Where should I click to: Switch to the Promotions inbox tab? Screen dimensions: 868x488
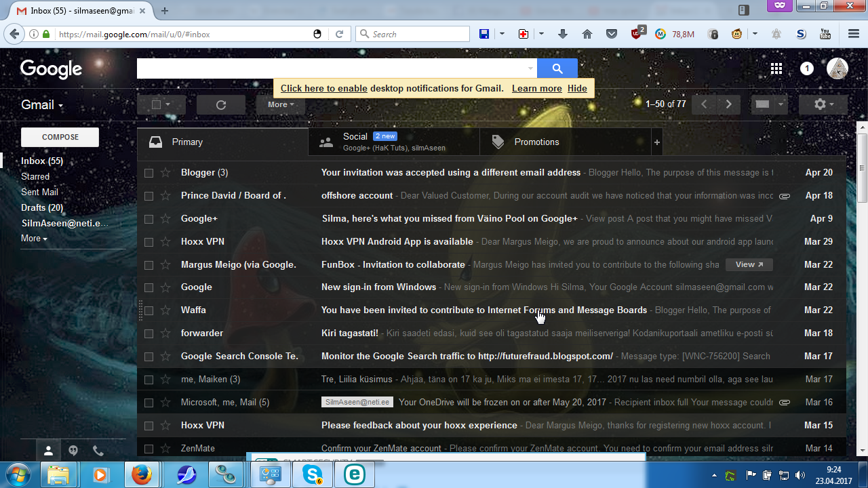(x=566, y=142)
